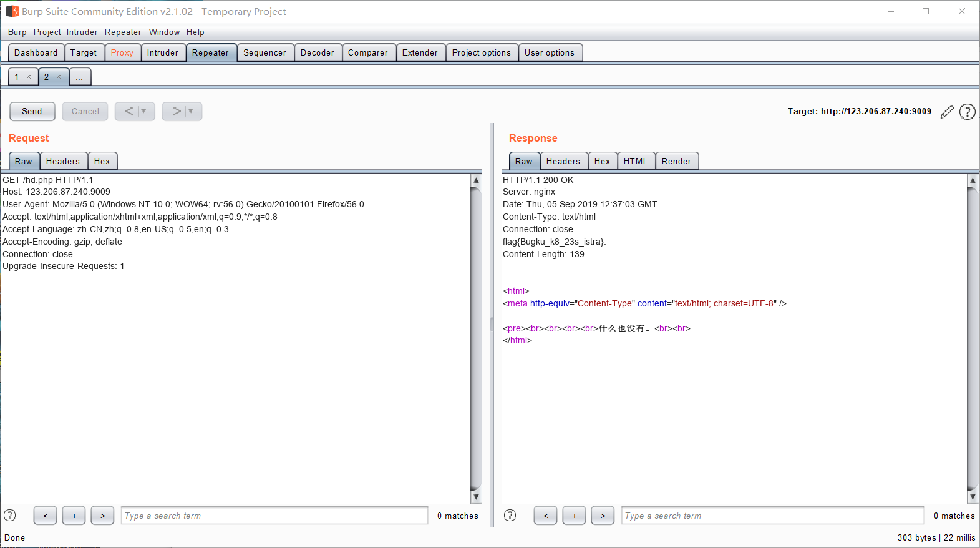
Task: Open the back history dropdown arrow
Action: (x=144, y=111)
